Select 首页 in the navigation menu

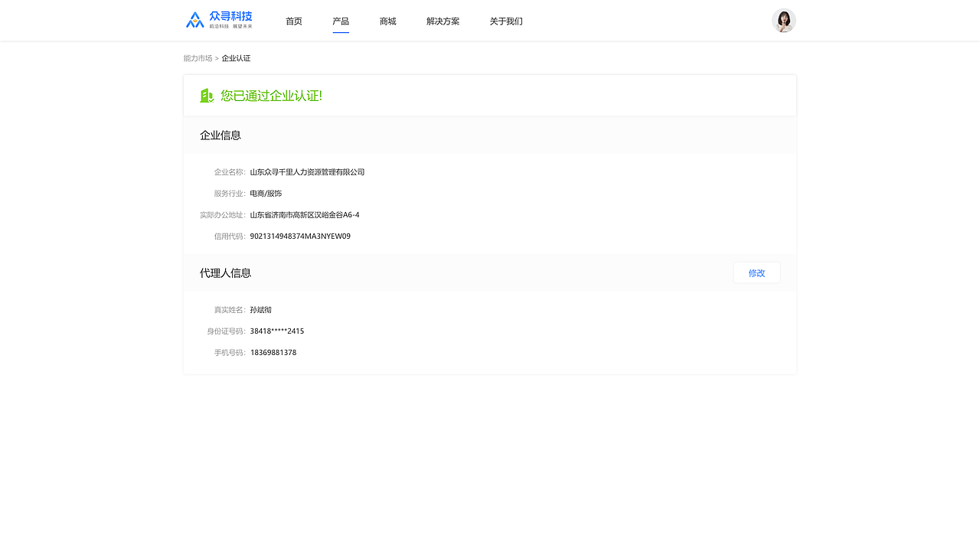pos(293,21)
